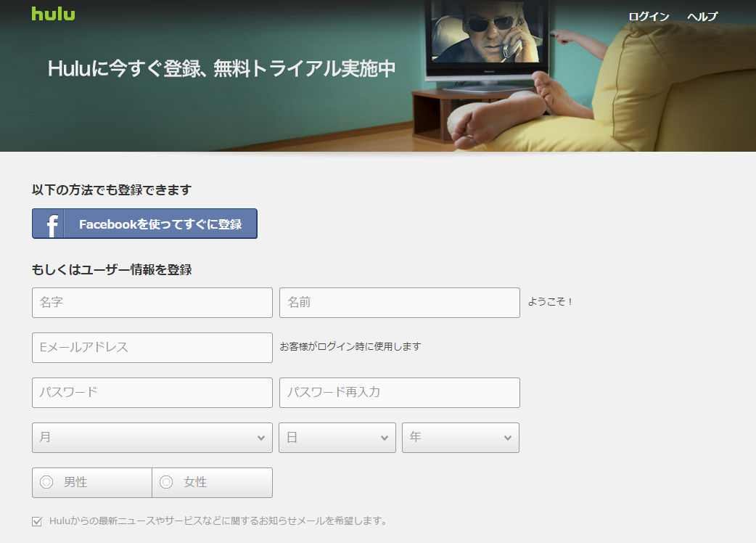Click the パスワード再入力 field
756x543 pixels.
[x=400, y=393]
